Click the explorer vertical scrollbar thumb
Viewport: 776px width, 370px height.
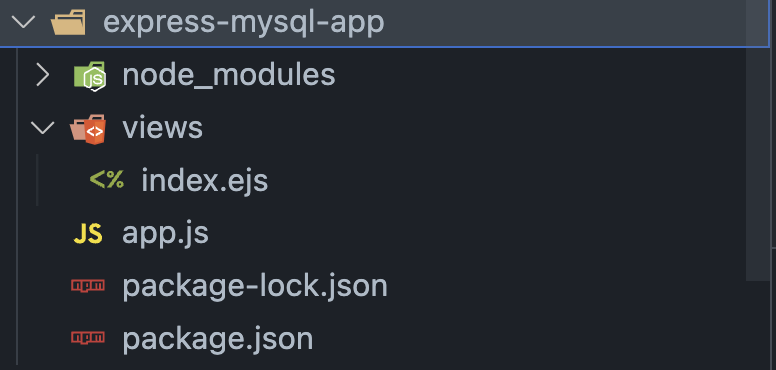pyautogui.click(x=758, y=140)
